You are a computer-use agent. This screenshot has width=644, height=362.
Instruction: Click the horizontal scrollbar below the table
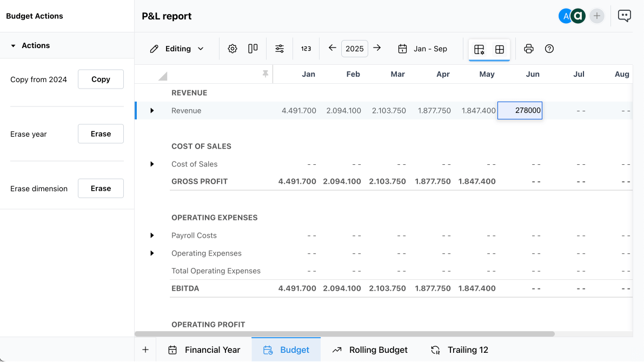pyautogui.click(x=344, y=334)
